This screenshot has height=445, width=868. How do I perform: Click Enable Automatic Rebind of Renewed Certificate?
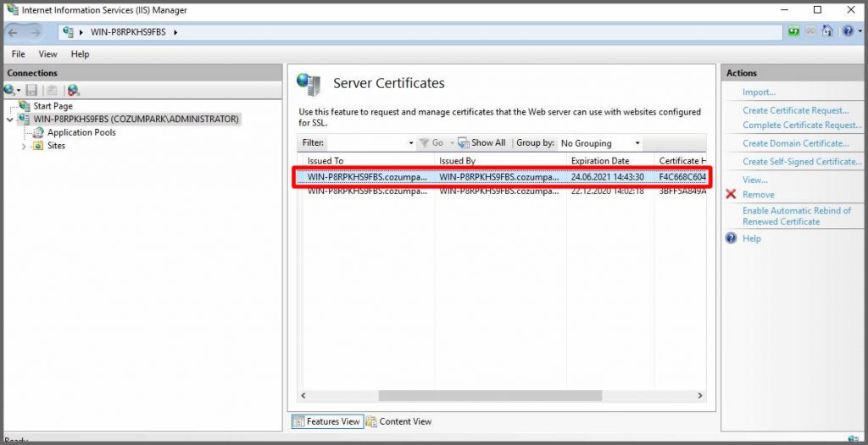797,216
